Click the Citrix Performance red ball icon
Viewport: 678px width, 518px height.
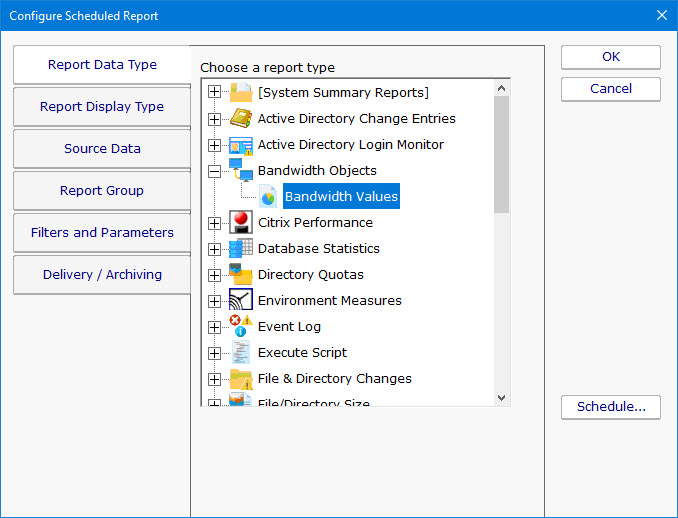(241, 222)
